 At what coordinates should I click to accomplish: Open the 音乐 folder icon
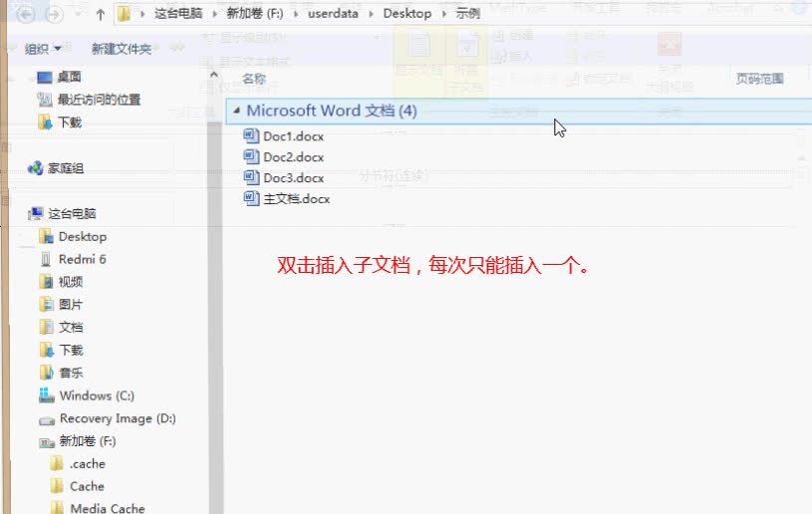[46, 373]
